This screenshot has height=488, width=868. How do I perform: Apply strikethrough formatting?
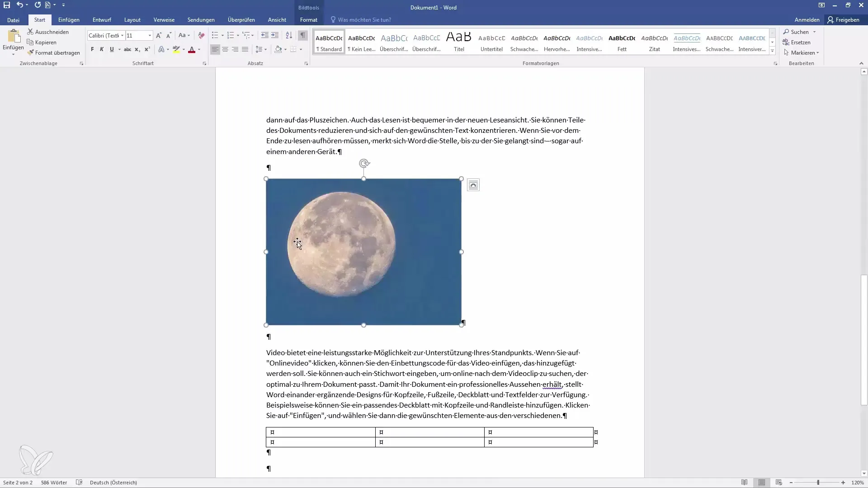click(x=127, y=49)
